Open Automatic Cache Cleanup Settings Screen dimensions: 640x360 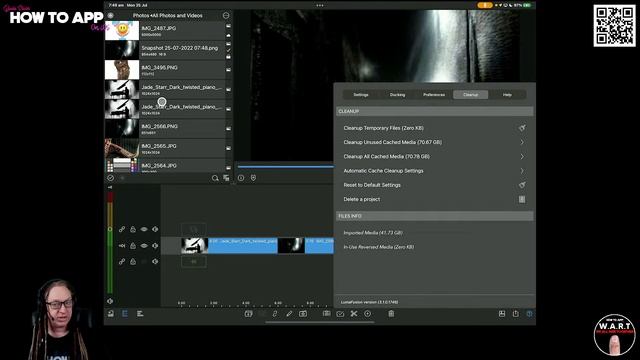434,171
